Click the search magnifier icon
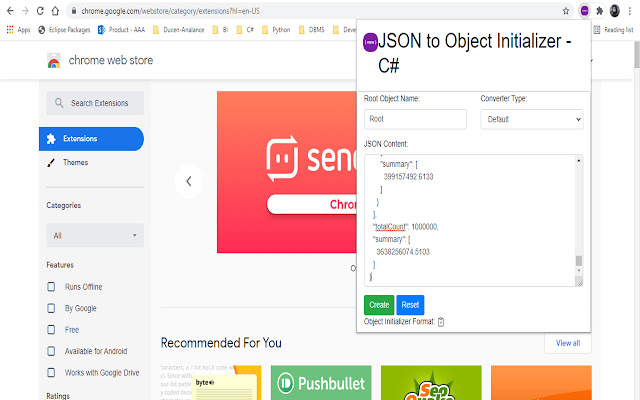640x400 pixels. [59, 103]
